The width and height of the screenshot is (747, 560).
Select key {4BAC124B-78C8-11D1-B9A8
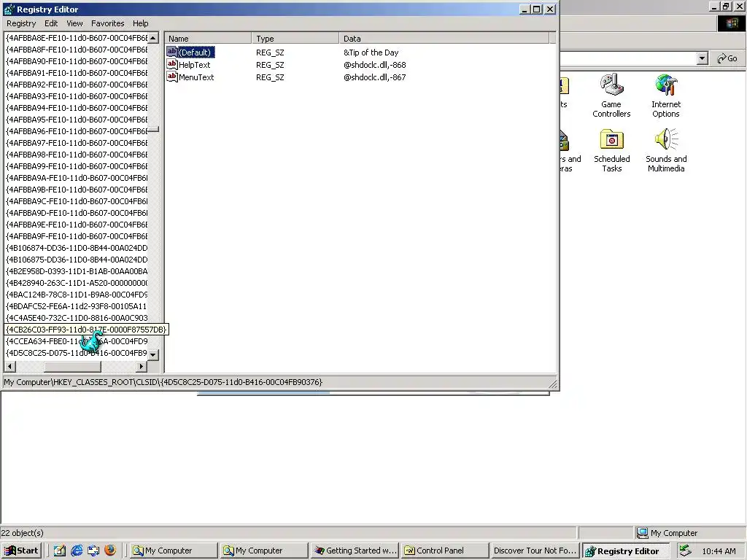pyautogui.click(x=76, y=295)
